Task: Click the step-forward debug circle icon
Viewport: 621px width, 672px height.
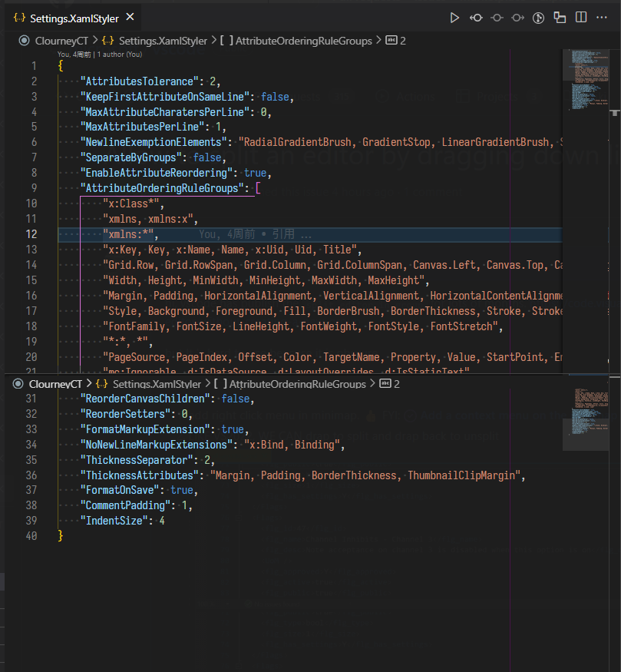Action: pos(517,17)
